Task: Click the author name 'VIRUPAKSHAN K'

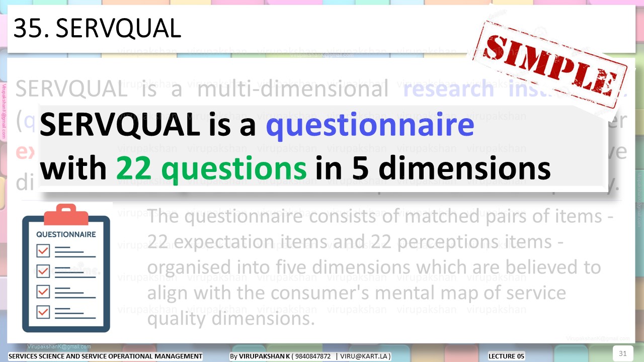Action: [265, 356]
